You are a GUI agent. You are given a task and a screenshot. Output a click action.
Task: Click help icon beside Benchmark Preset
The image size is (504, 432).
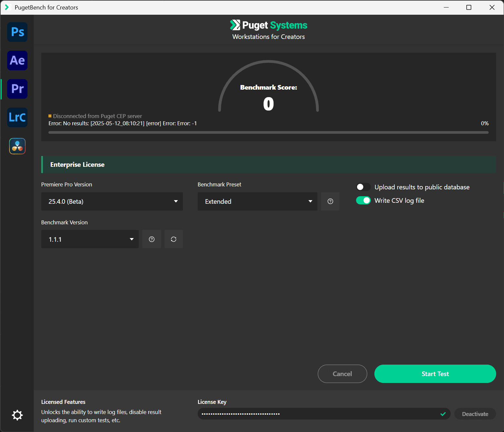330,201
